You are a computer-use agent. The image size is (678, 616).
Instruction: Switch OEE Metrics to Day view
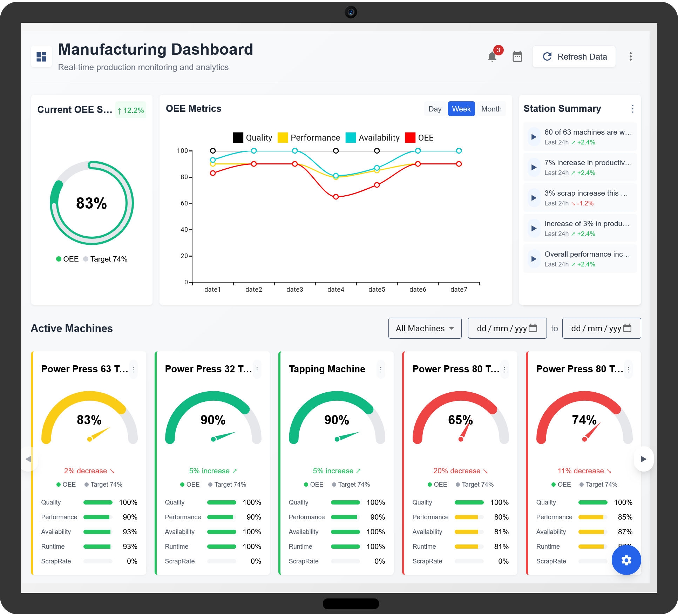tap(435, 109)
